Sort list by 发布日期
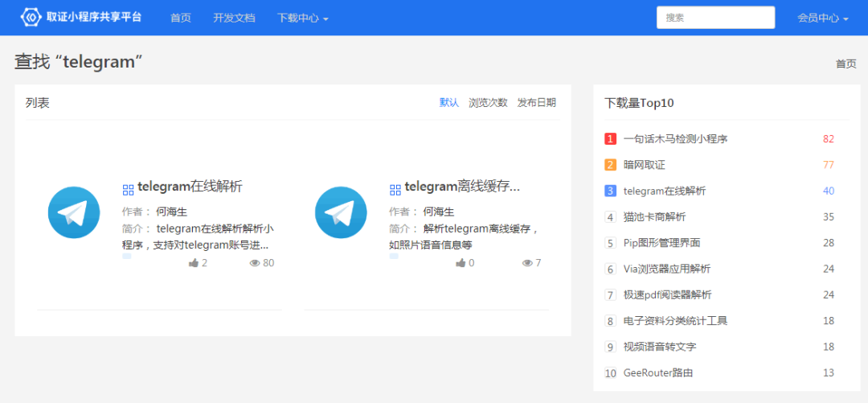Viewport: 868px width, 403px height. (x=536, y=102)
